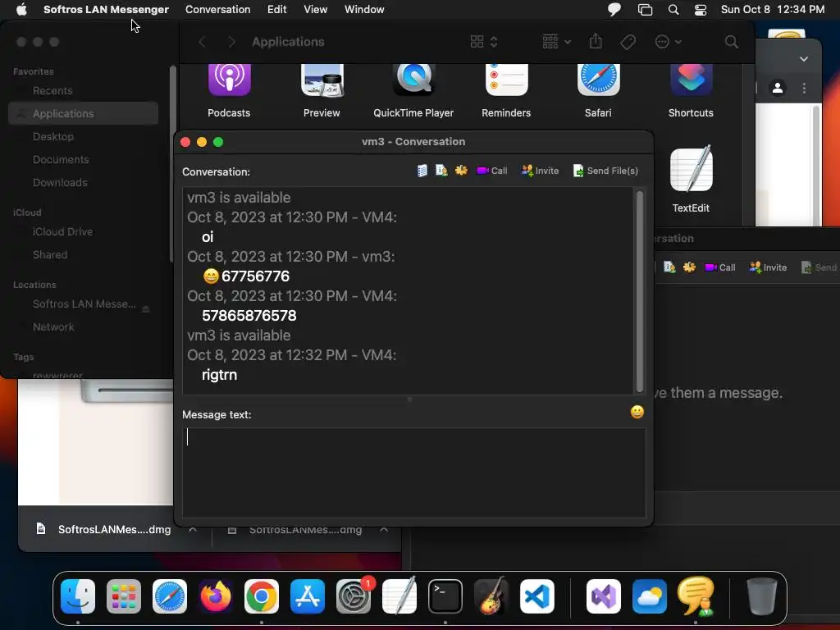Screen dimensions: 840x630
Task: Go back in Finder Applications window
Action: [x=202, y=42]
